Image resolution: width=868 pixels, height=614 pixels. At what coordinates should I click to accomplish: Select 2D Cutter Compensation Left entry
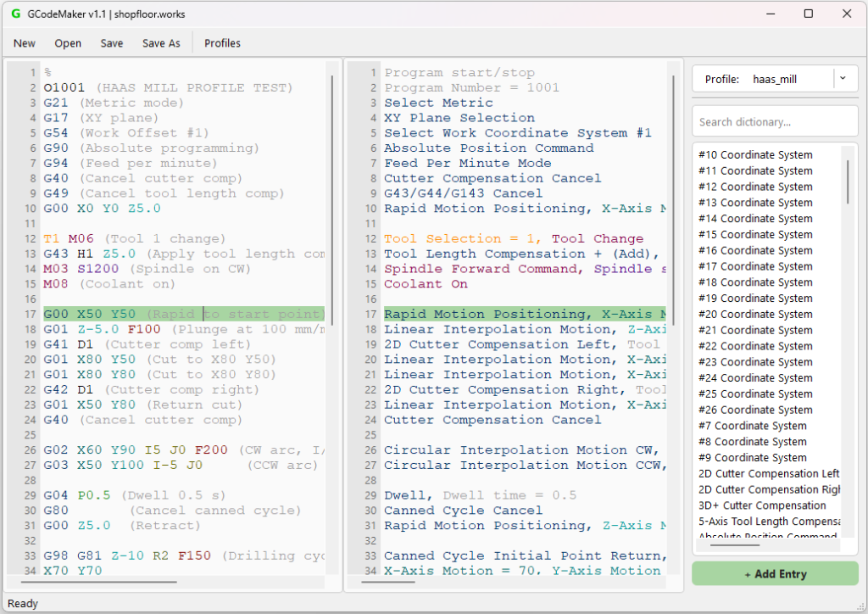768,474
